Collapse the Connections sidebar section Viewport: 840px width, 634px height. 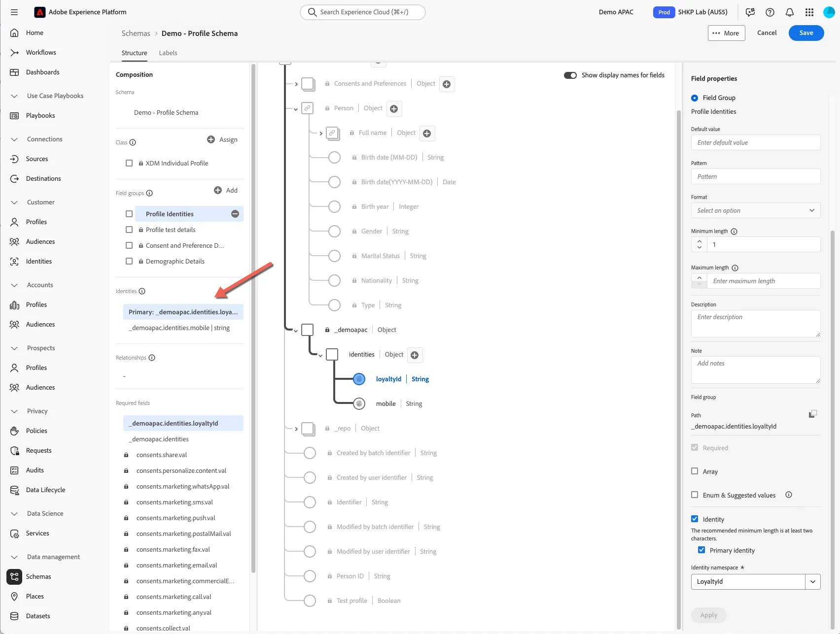point(14,139)
